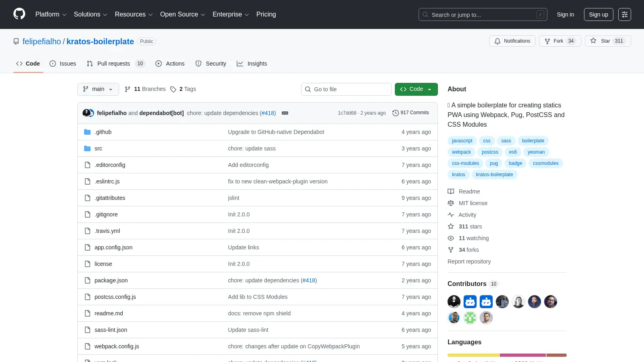Click the Notifications bell button

pos(512,41)
